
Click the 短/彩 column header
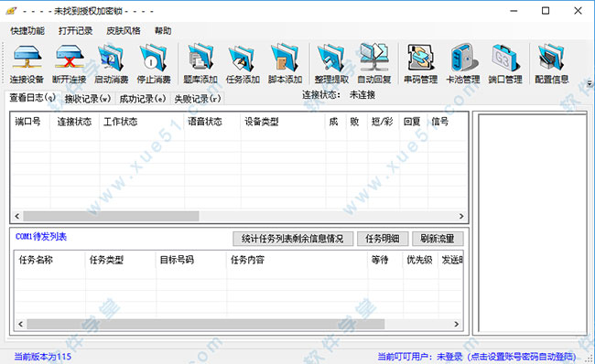[383, 122]
